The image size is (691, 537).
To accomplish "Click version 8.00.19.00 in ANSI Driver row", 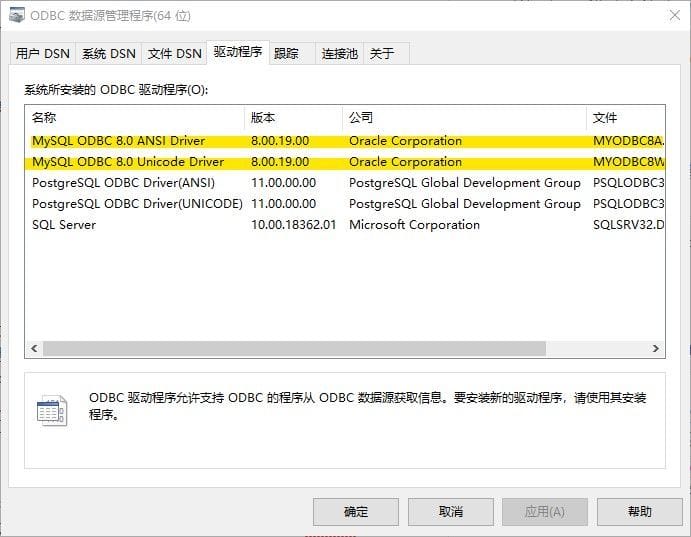I will coord(280,141).
